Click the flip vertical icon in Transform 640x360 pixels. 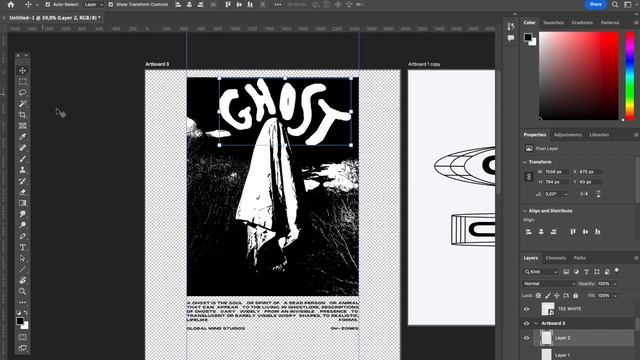pos(598,194)
